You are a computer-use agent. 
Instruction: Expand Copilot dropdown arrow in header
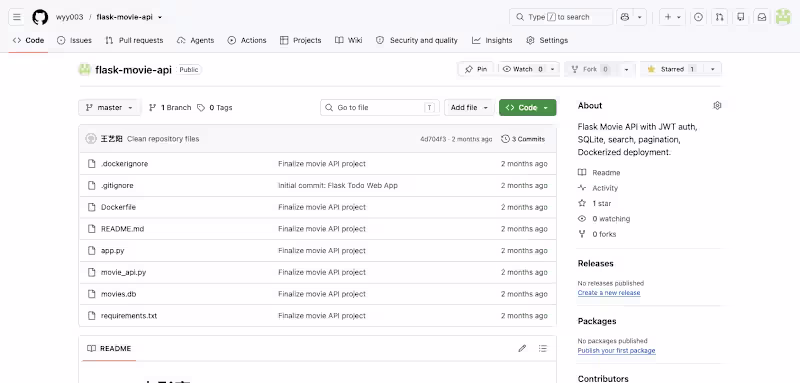pos(640,17)
